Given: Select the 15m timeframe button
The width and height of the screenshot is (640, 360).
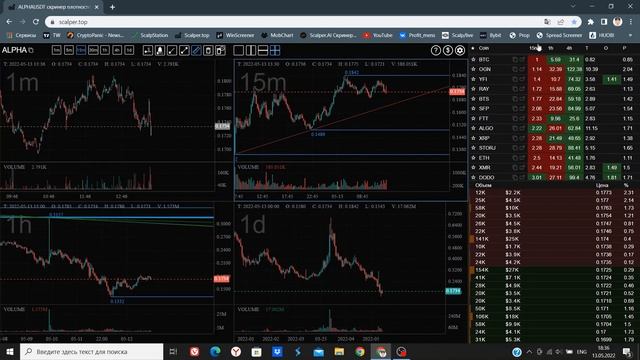Looking at the screenshot, I should click(81, 50).
